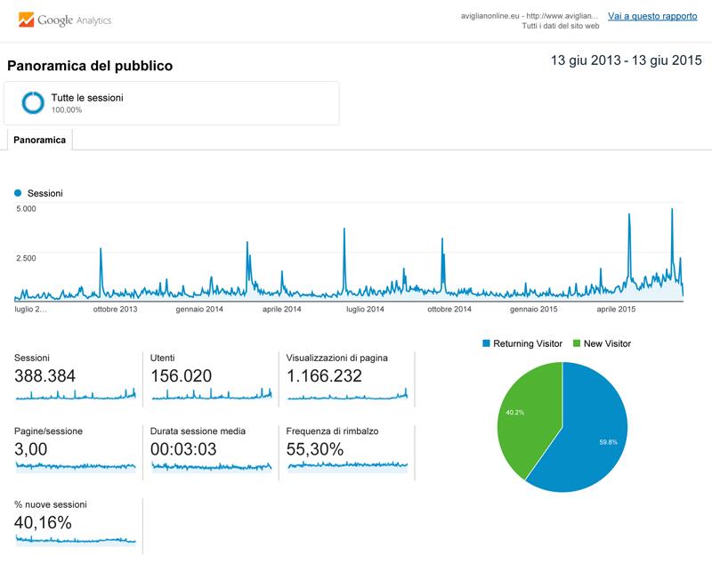Screen dimensions: 712x588
Task: Open the Vai a questo rapporto link
Action: pyautogui.click(x=652, y=16)
